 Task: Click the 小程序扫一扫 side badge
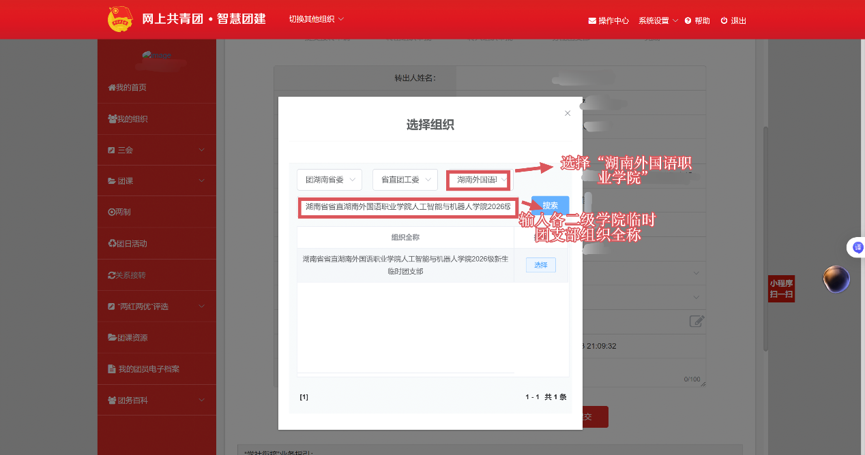point(781,288)
